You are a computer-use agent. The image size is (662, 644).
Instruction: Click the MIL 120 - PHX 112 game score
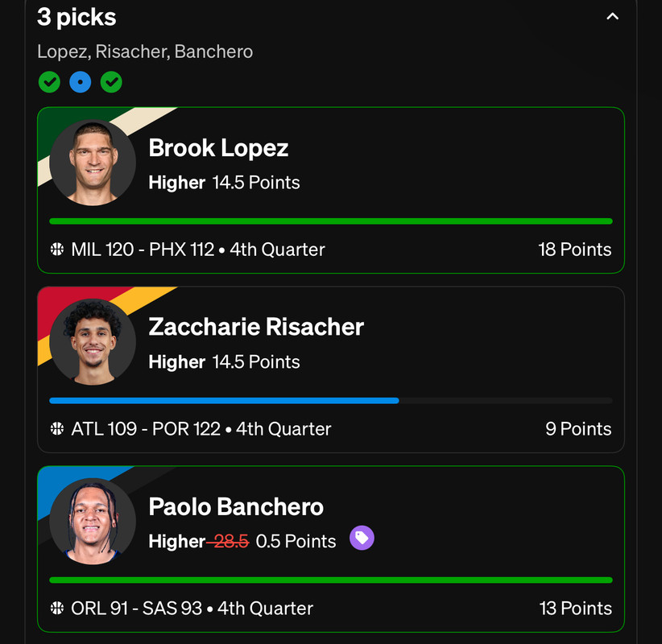click(143, 250)
